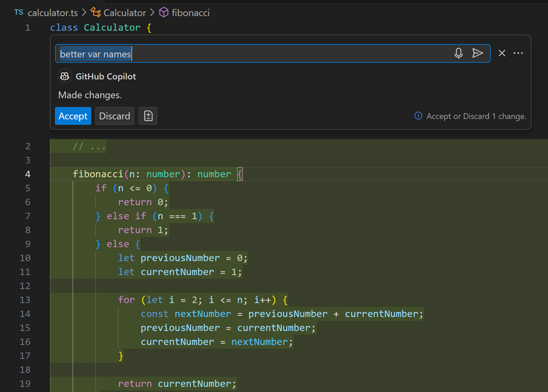Click the GitHub Copilot name label

click(106, 77)
